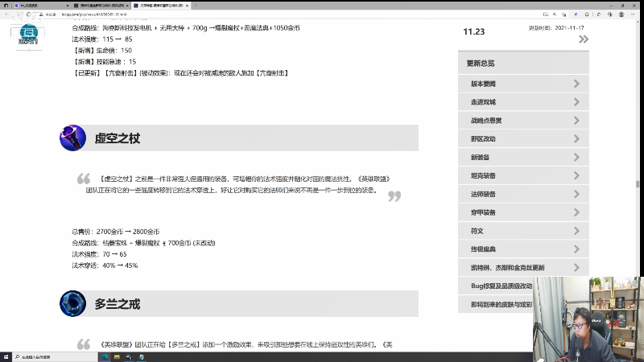Click the 多兰之戒 section heading text

pos(118,304)
